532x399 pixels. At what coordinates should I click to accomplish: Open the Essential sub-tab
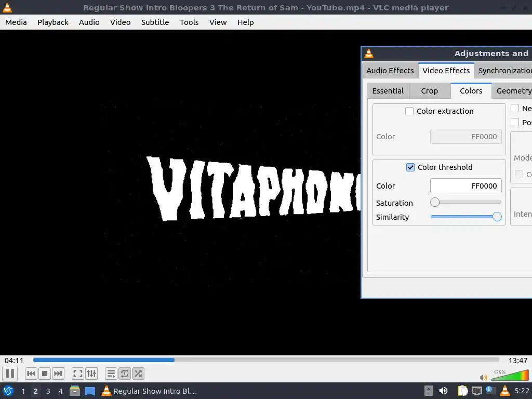388,91
